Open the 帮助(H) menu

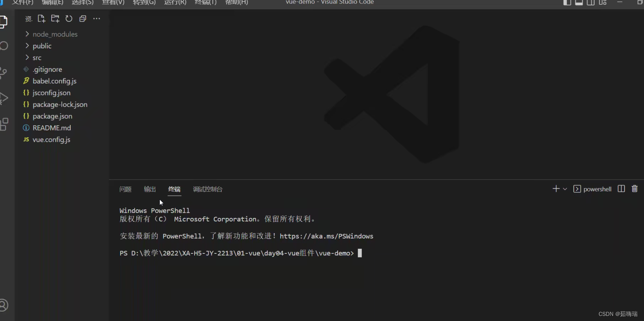point(236,2)
